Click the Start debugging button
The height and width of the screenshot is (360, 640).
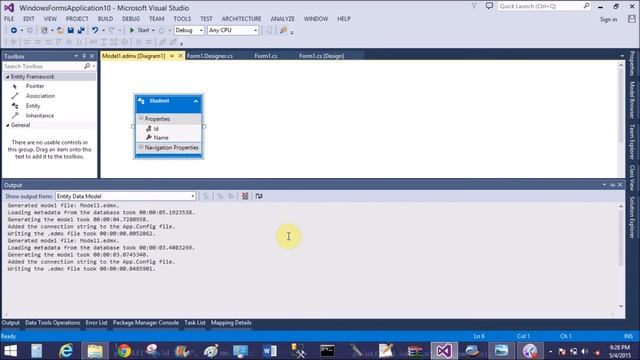click(139, 30)
